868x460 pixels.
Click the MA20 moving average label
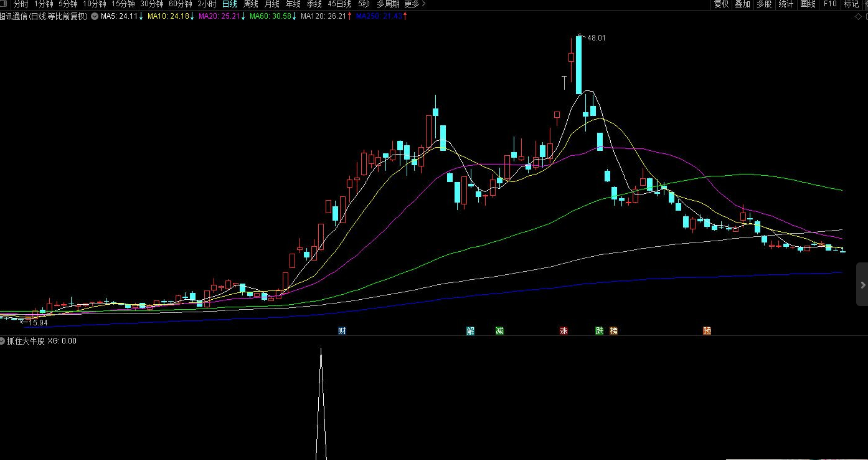(x=219, y=16)
